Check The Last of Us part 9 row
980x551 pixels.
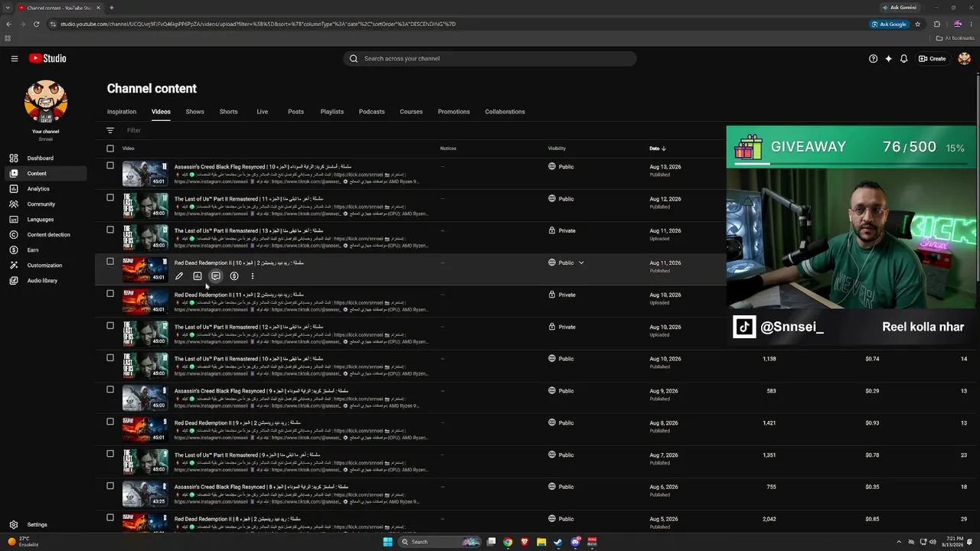[x=110, y=454]
